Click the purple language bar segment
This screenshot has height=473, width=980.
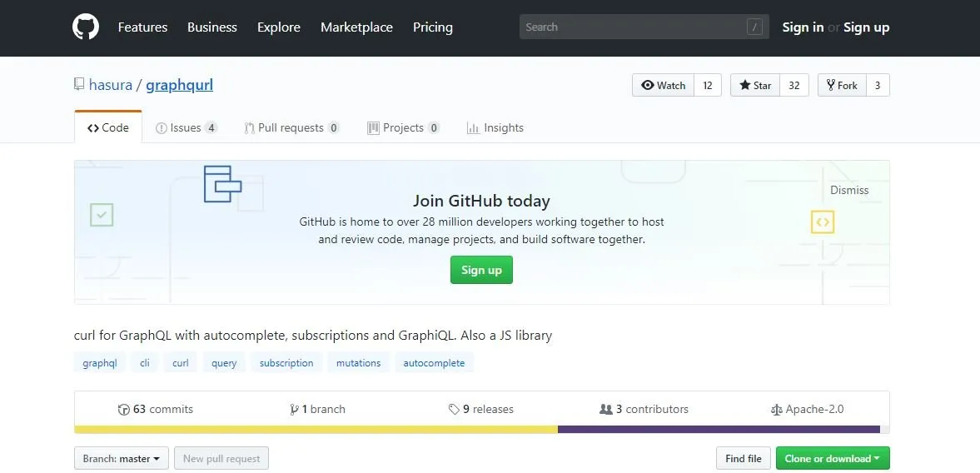(x=719, y=429)
